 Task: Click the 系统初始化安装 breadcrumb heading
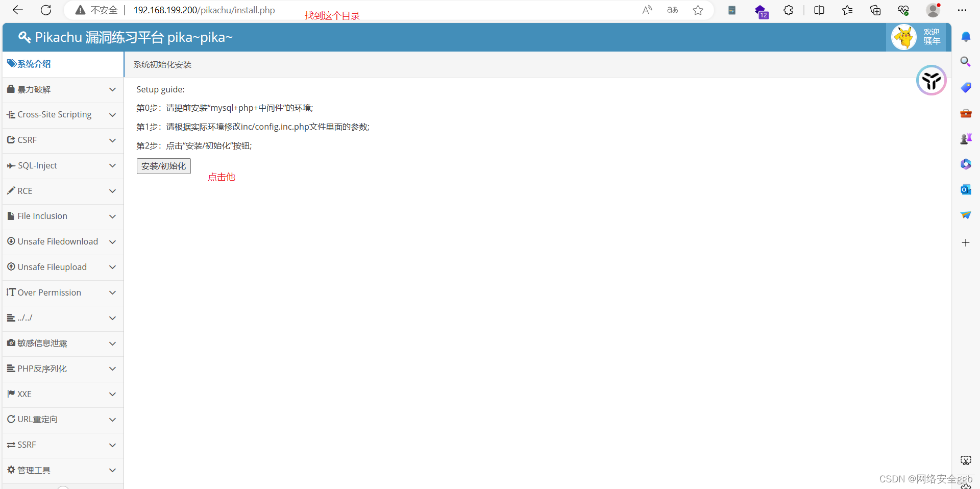(162, 64)
